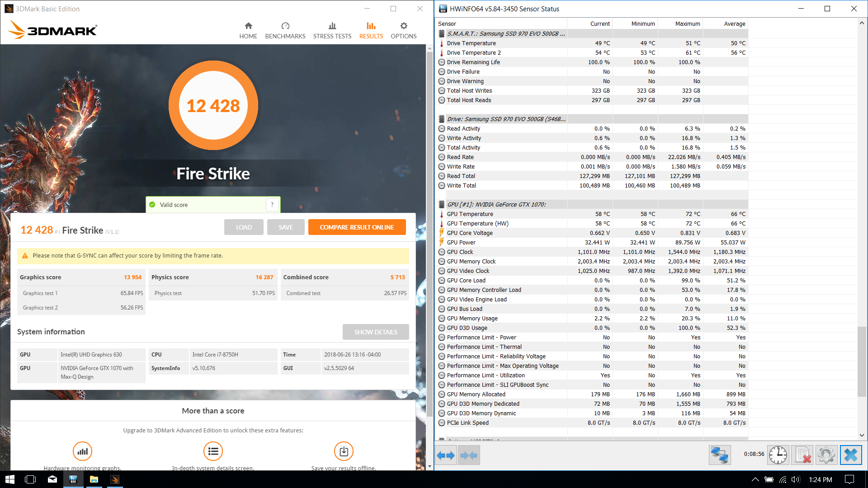Select the GPU Memory Clock row
Image resolution: width=868 pixels, height=488 pixels.
click(592, 262)
